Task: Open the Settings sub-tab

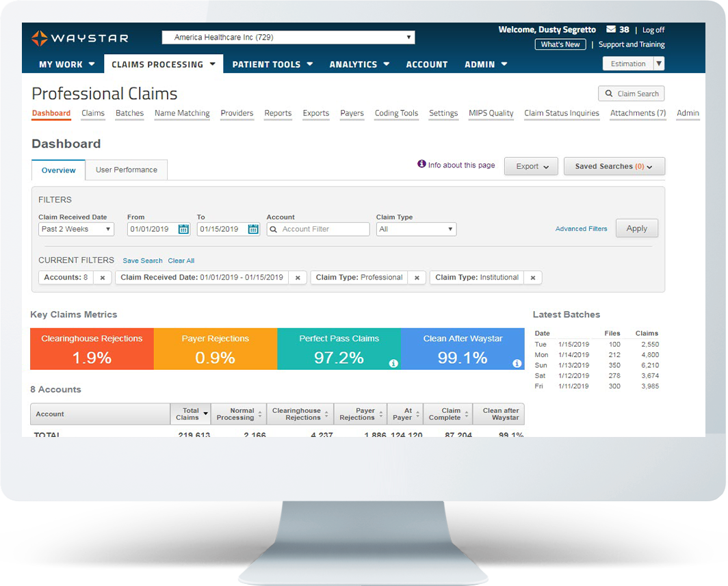Action: click(x=443, y=114)
